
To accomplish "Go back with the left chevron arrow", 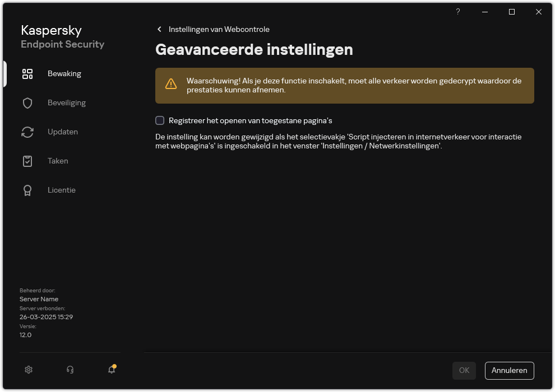I will point(159,29).
